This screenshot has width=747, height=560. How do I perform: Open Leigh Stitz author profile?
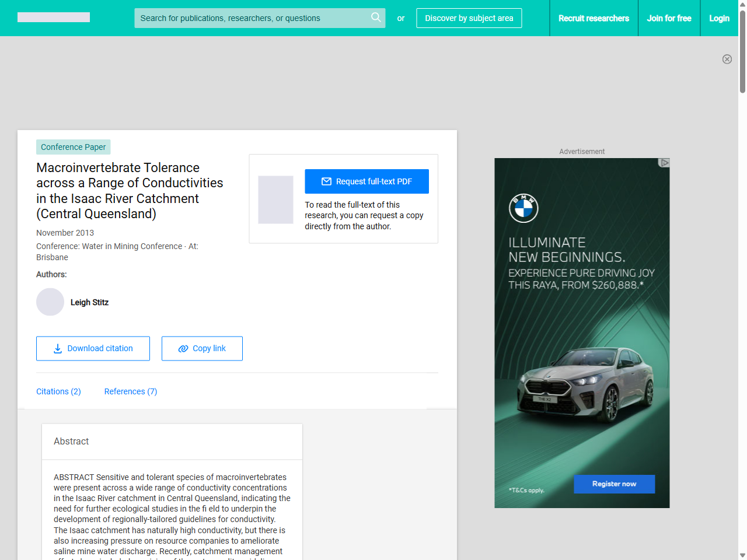point(89,302)
